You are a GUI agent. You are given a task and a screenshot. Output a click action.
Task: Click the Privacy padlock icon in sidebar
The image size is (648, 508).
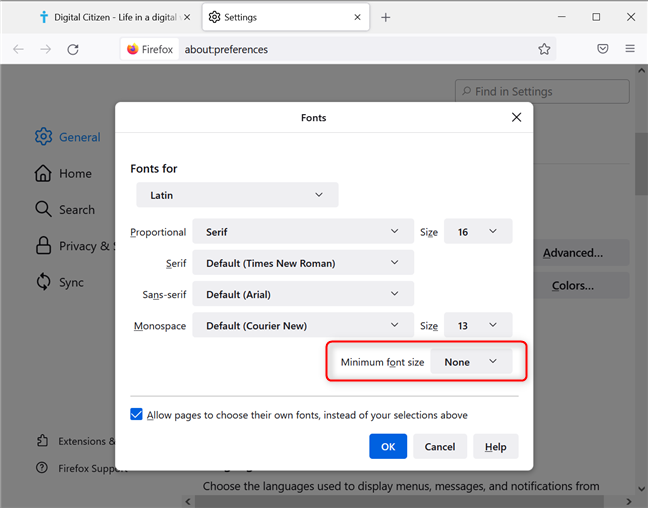pyautogui.click(x=43, y=246)
